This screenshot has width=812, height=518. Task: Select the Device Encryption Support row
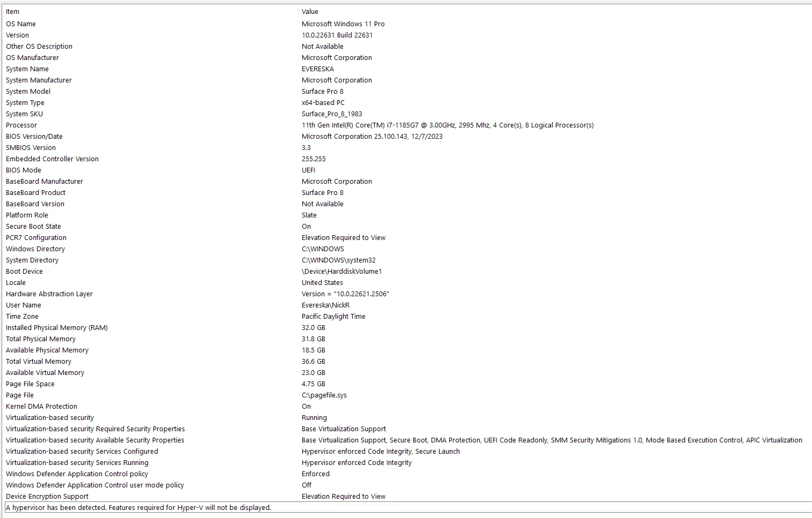[x=406, y=496]
